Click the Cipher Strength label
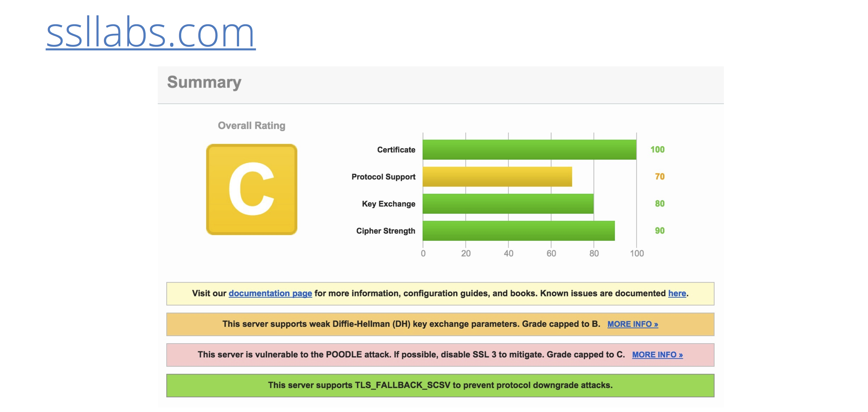The width and height of the screenshot is (868, 412). [385, 231]
